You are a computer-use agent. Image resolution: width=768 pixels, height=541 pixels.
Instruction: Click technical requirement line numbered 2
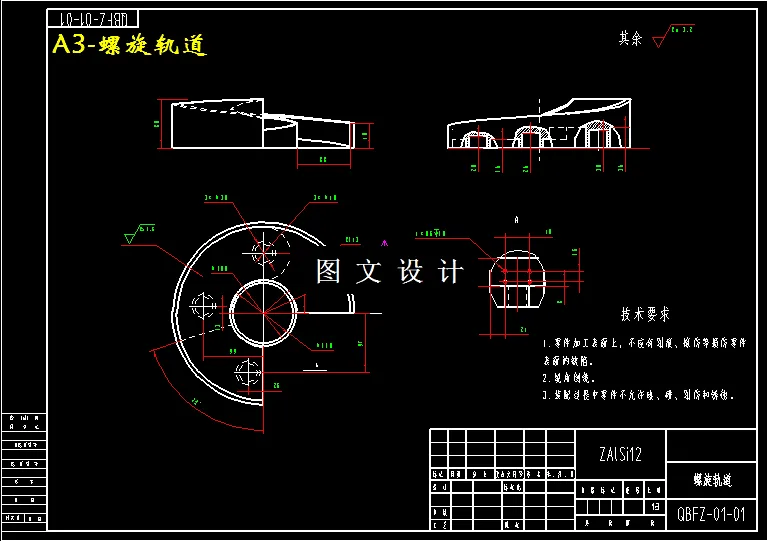tap(568, 378)
